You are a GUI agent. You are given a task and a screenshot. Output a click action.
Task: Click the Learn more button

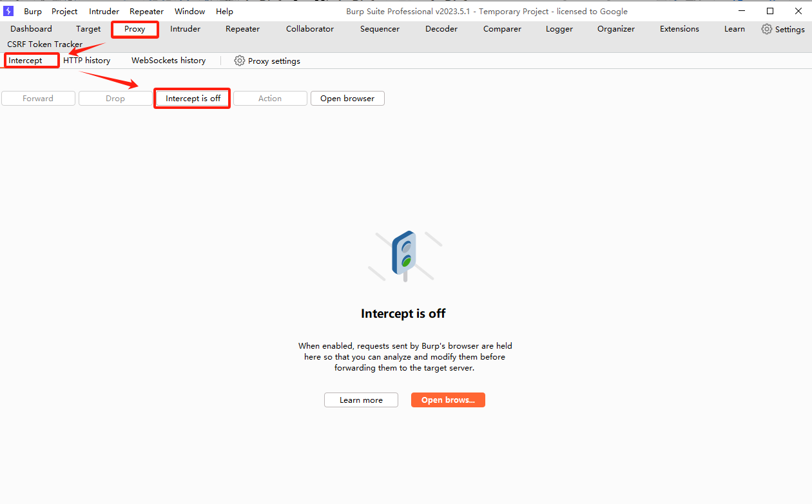pyautogui.click(x=361, y=400)
